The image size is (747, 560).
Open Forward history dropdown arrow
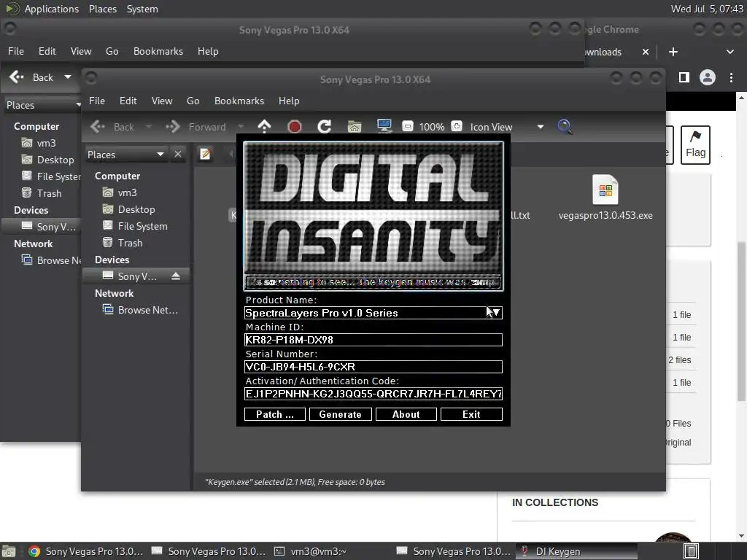(x=241, y=127)
